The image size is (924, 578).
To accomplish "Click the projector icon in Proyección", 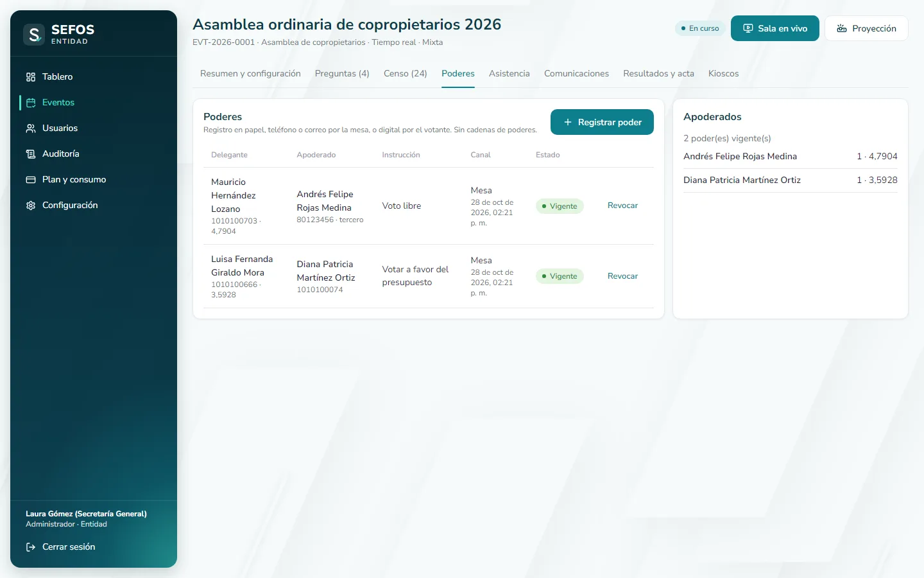I will coord(842,28).
